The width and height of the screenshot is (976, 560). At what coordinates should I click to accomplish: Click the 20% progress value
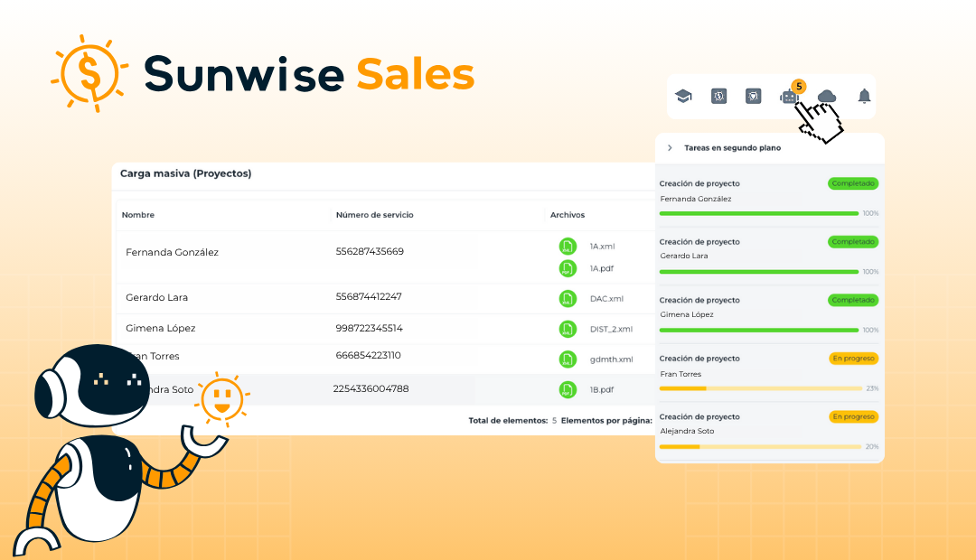click(872, 447)
